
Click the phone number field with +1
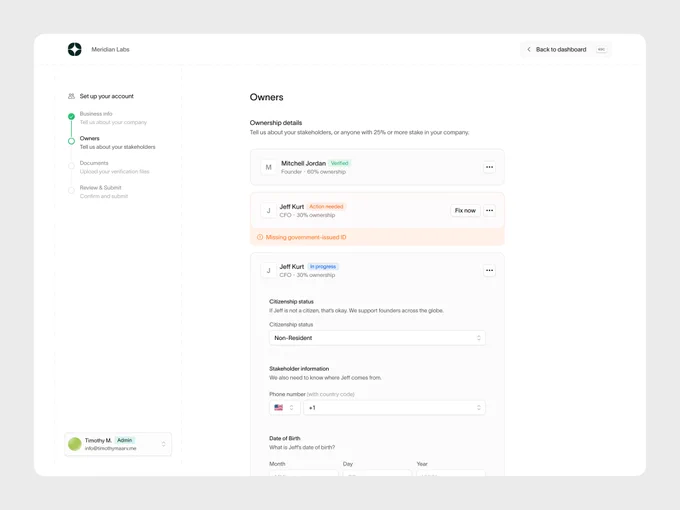(394, 408)
